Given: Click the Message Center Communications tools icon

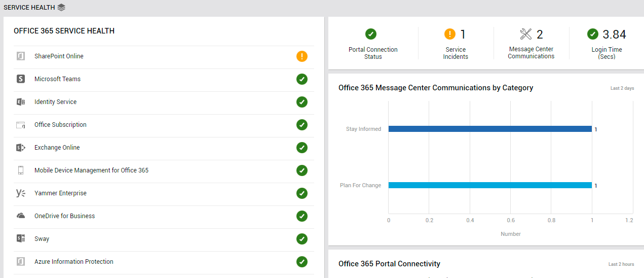Looking at the screenshot, I should pos(526,34).
